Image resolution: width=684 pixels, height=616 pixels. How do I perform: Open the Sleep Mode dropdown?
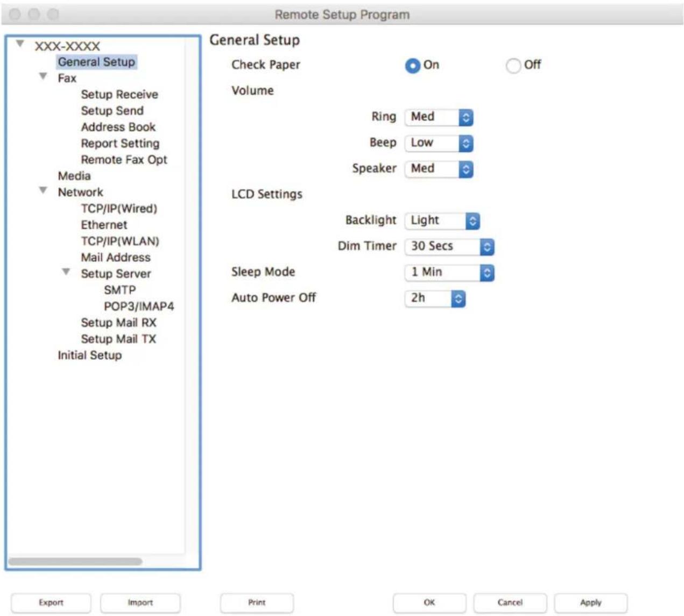click(x=449, y=272)
